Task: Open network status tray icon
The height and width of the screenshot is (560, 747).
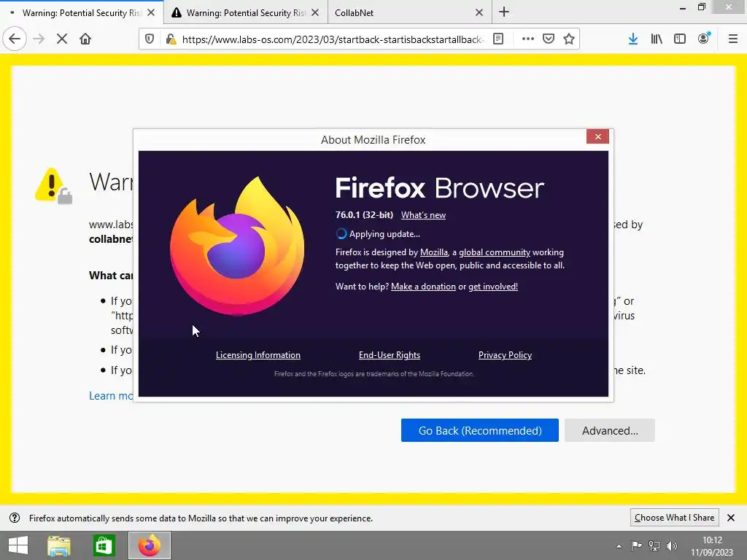Action: [654, 546]
